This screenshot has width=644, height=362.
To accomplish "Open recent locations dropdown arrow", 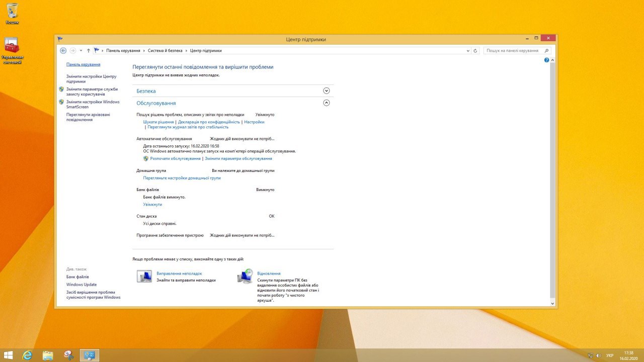I will tap(81, 51).
